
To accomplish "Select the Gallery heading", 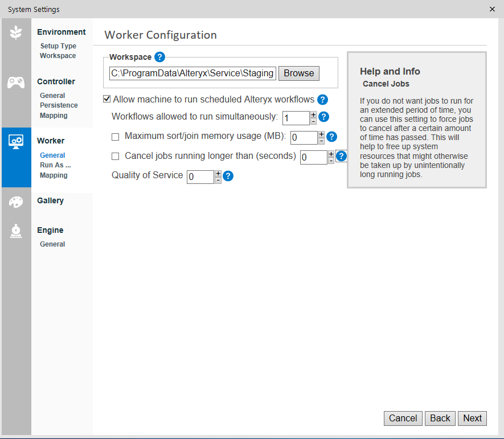I will click(51, 200).
